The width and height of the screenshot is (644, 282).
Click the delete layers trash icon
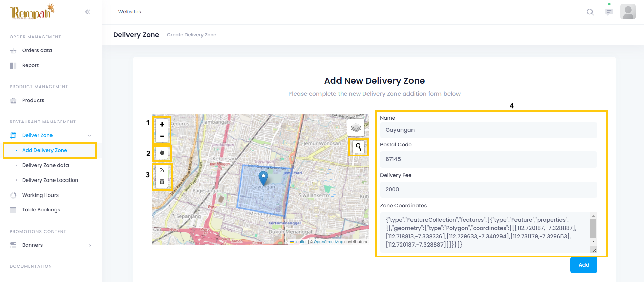coord(162,182)
